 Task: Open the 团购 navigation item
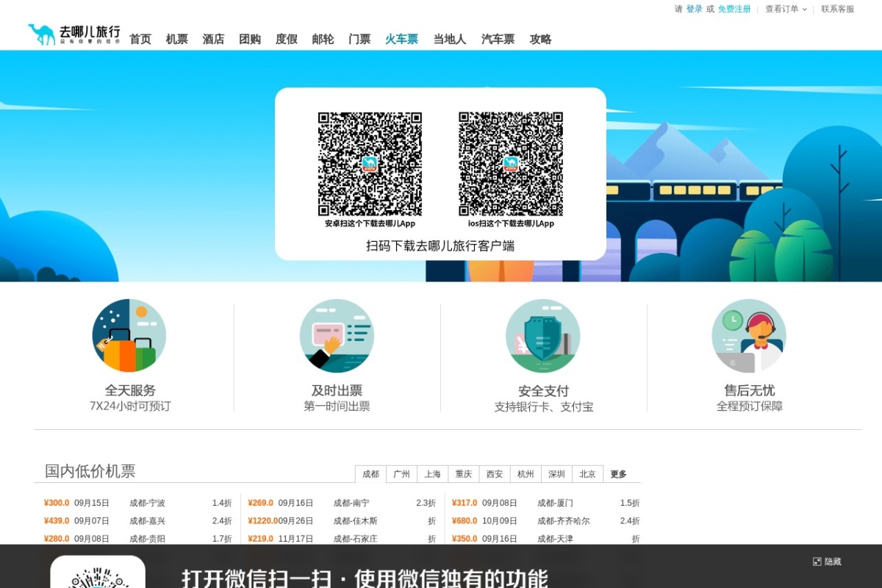(250, 39)
